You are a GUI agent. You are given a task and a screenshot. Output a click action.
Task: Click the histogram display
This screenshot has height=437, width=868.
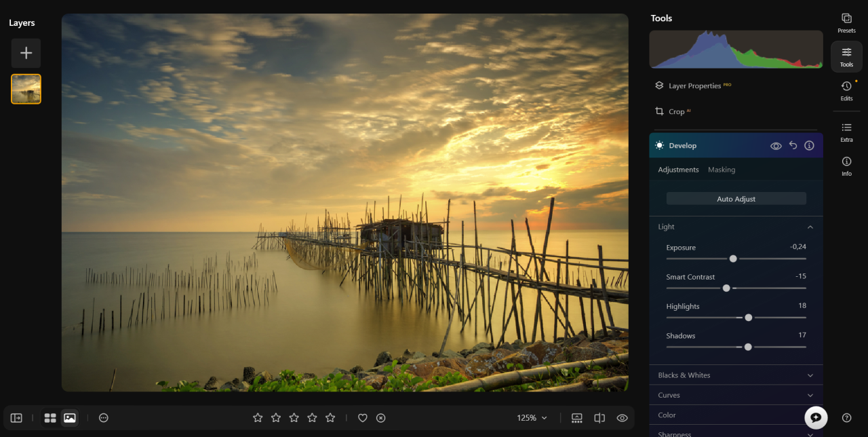(x=736, y=50)
